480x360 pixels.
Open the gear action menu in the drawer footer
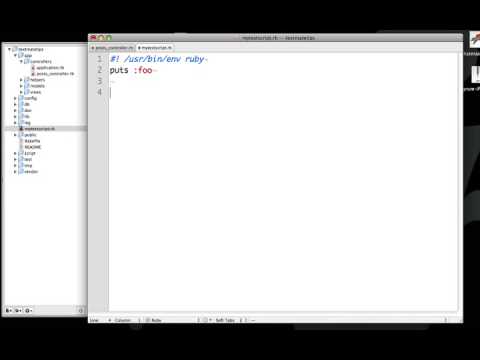point(28,311)
